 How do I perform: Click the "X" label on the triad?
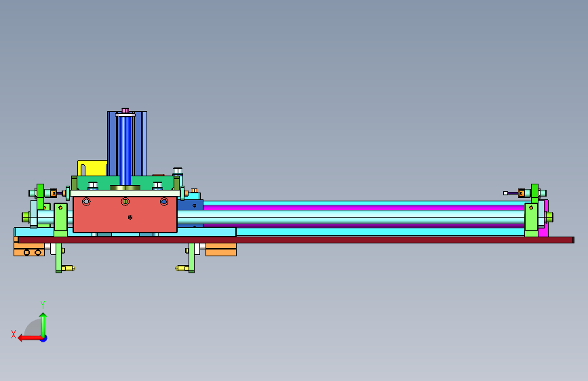pos(14,334)
